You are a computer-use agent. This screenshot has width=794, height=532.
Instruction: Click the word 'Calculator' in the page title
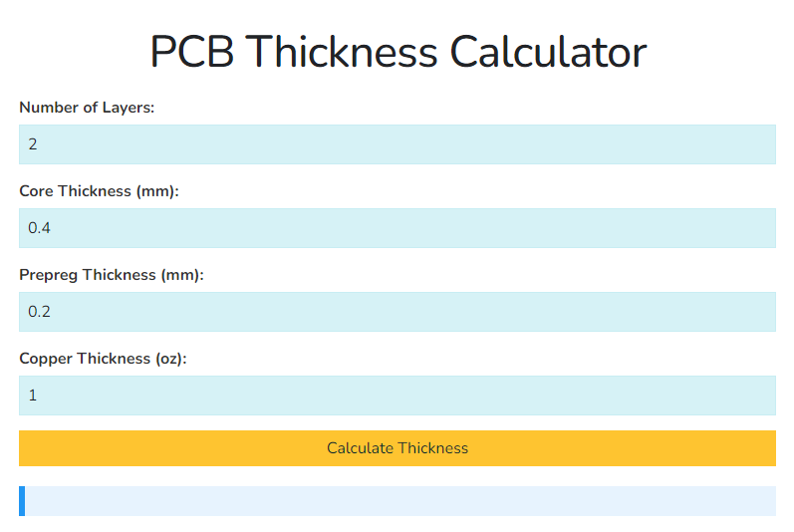(x=548, y=52)
